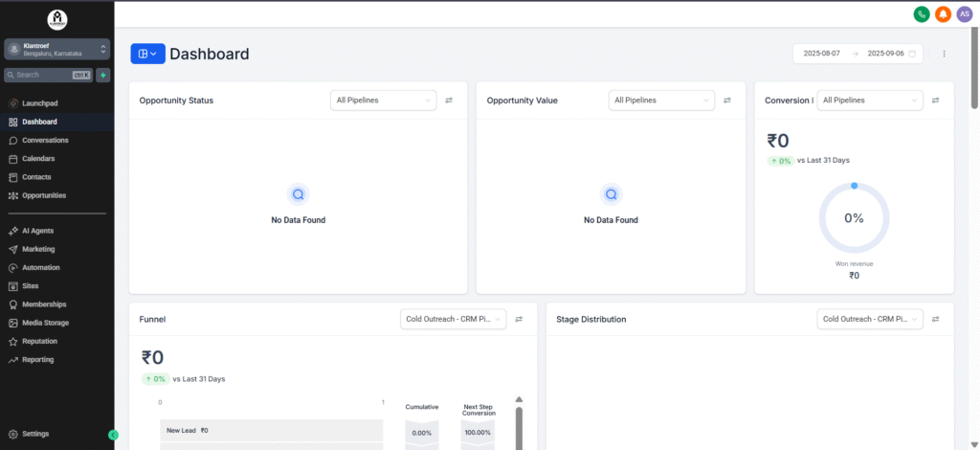The width and height of the screenshot is (980, 450).
Task: Open Opportunities from the sidebar
Action: [44, 195]
